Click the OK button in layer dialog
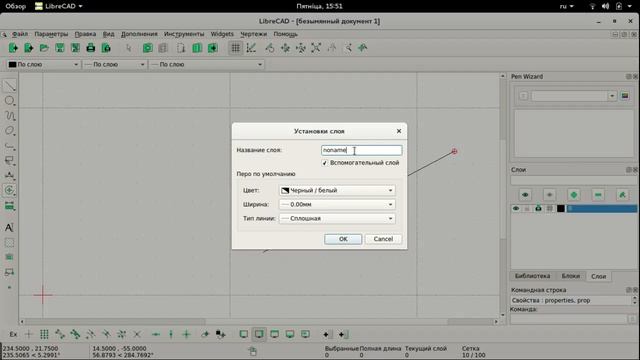The width and height of the screenshot is (640, 360). click(343, 239)
